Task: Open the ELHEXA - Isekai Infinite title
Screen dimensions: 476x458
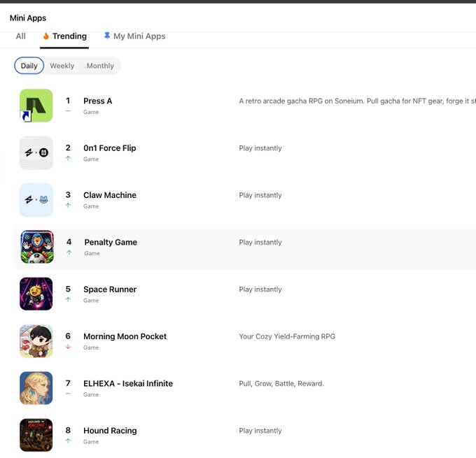Action: tap(128, 383)
